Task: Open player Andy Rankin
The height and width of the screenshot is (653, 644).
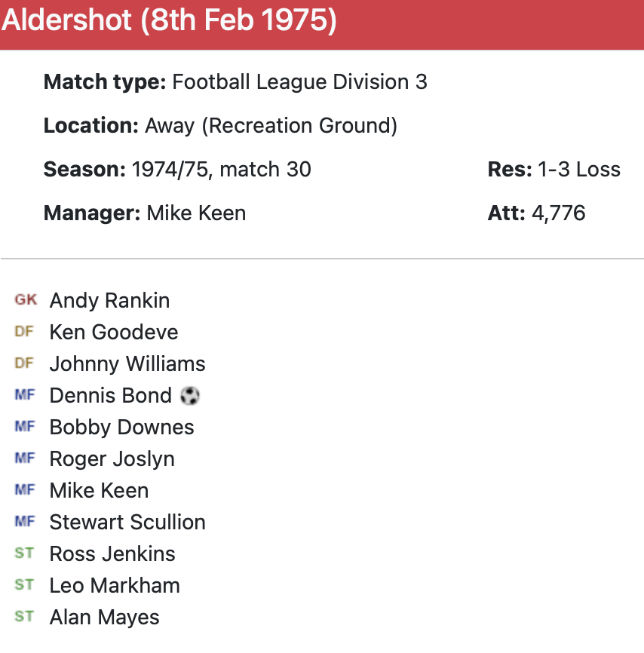Action: [109, 300]
